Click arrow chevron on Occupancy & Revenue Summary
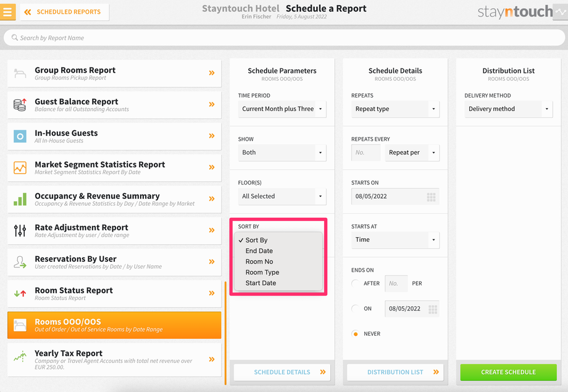 [x=212, y=199]
